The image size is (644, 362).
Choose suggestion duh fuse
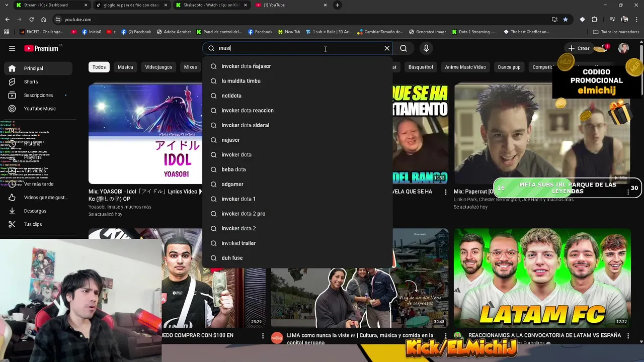(297, 258)
